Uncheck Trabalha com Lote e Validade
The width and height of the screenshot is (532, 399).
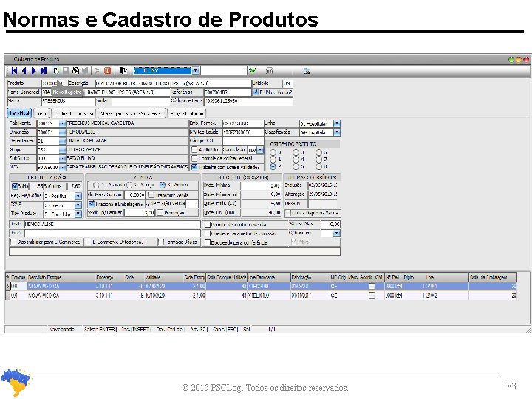(x=194, y=167)
